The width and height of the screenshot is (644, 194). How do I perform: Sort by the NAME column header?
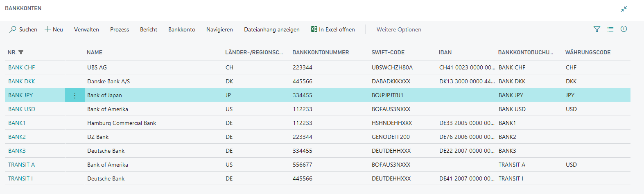pyautogui.click(x=95, y=52)
